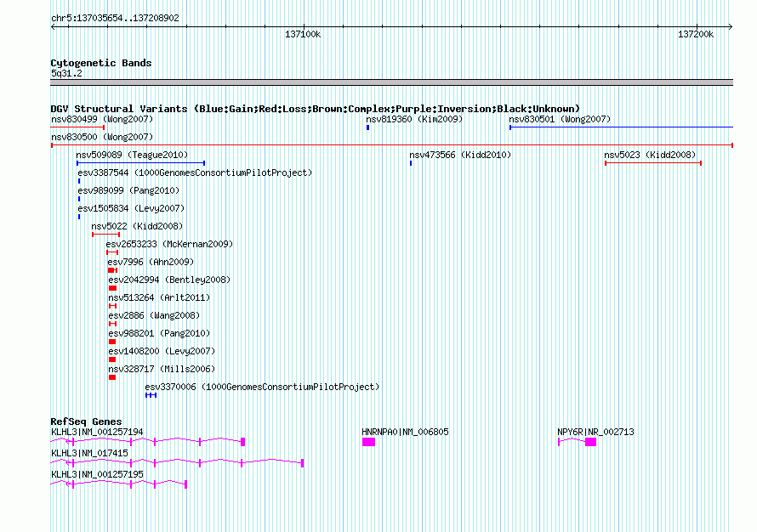The width and height of the screenshot is (757, 532).
Task: Click the red bar under nsv830499
Action: 77,127
